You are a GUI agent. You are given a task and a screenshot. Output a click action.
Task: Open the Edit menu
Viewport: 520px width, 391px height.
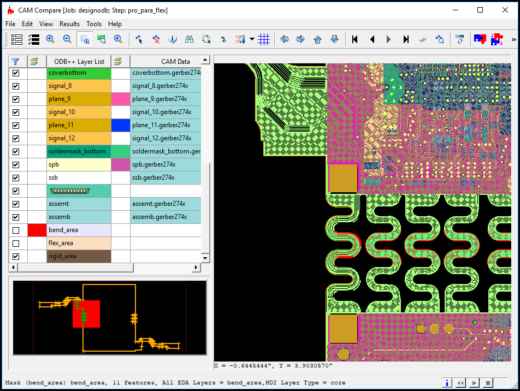pyautogui.click(x=27, y=24)
